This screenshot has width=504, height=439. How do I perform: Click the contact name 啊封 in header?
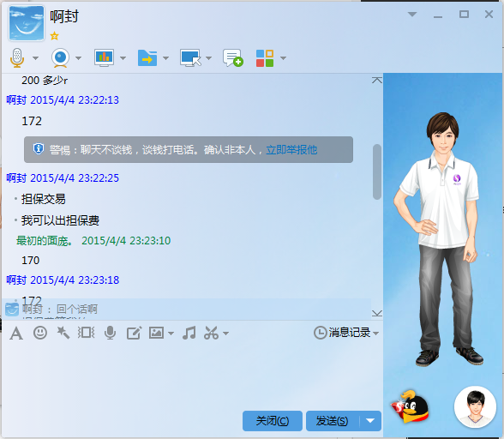[x=64, y=15]
